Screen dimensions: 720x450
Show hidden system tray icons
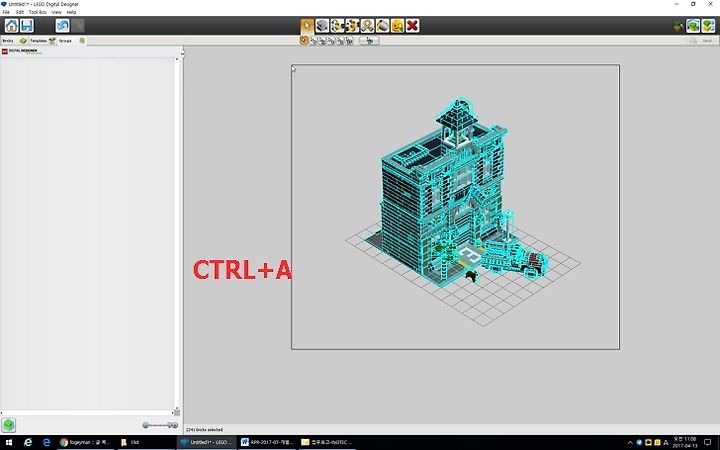tap(630, 443)
